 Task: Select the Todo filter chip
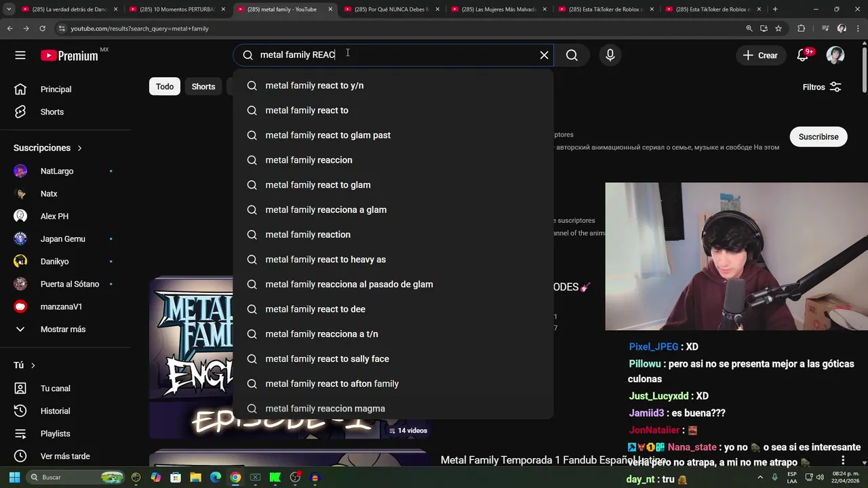click(165, 87)
